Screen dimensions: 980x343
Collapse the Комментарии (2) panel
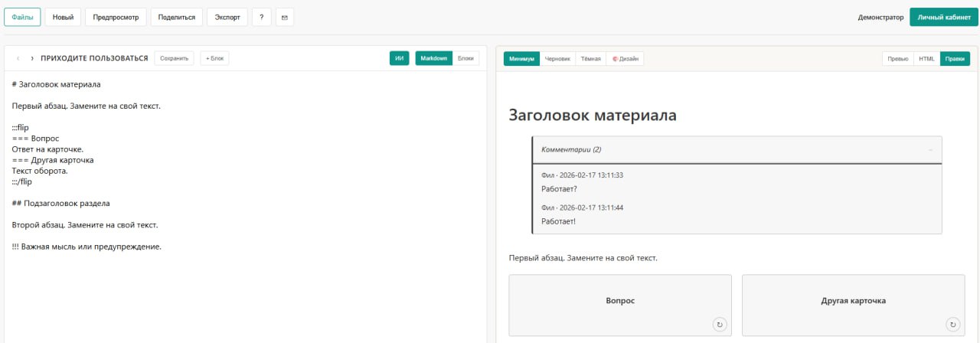tap(930, 150)
